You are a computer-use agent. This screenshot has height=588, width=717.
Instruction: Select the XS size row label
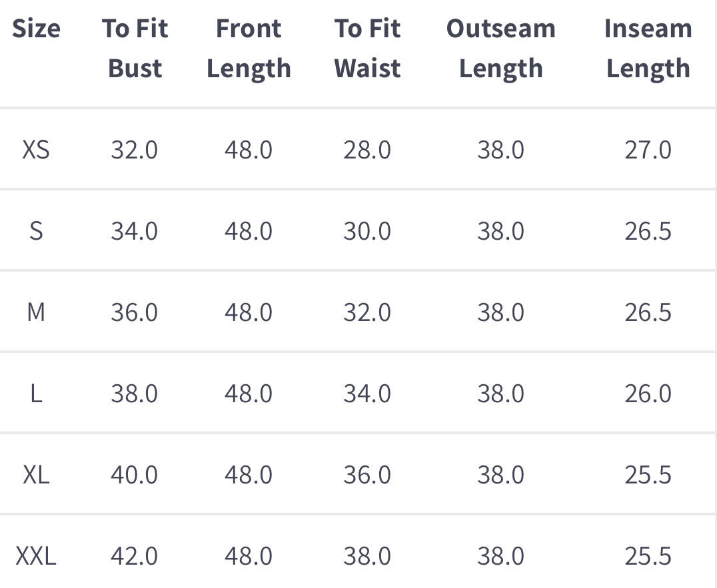pyautogui.click(x=36, y=150)
